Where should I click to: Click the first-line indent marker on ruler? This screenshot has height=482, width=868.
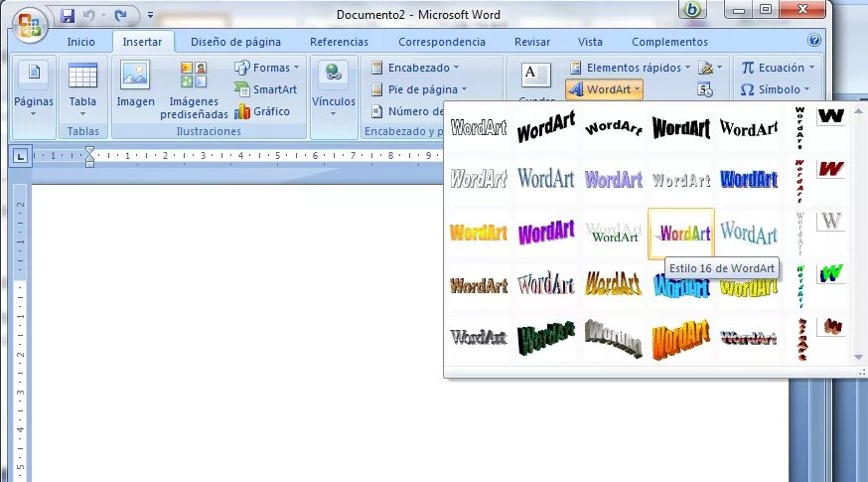89,150
